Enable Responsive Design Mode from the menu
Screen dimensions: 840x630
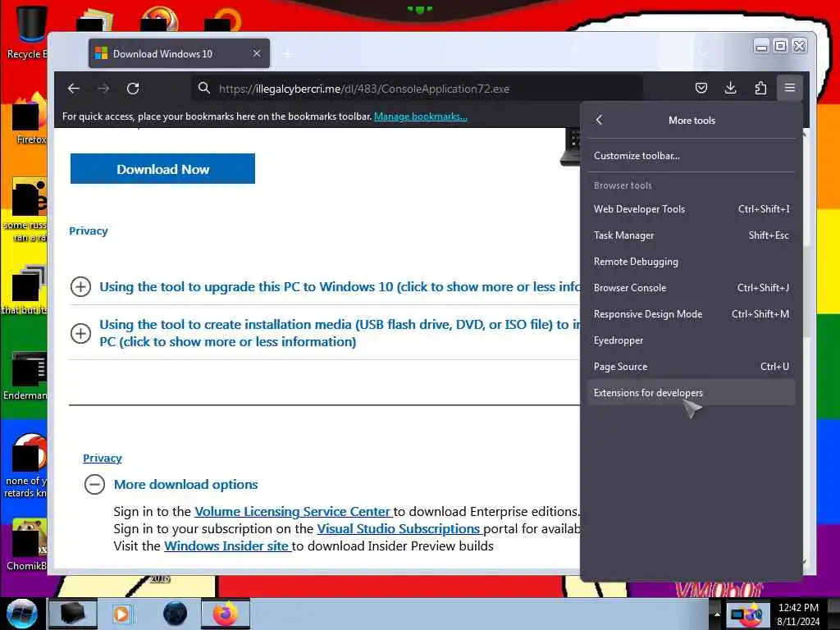click(691, 314)
